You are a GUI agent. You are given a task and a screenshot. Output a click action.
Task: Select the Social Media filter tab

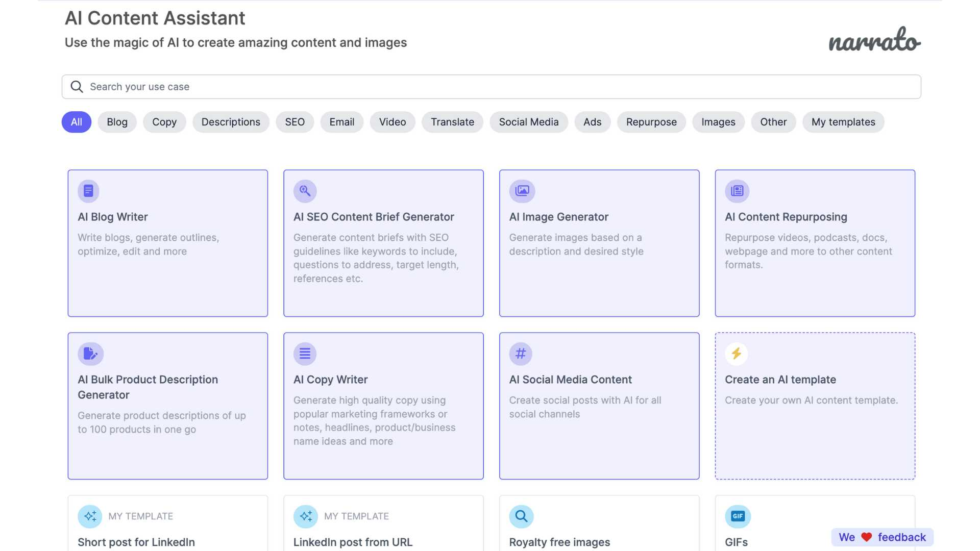[x=528, y=122]
